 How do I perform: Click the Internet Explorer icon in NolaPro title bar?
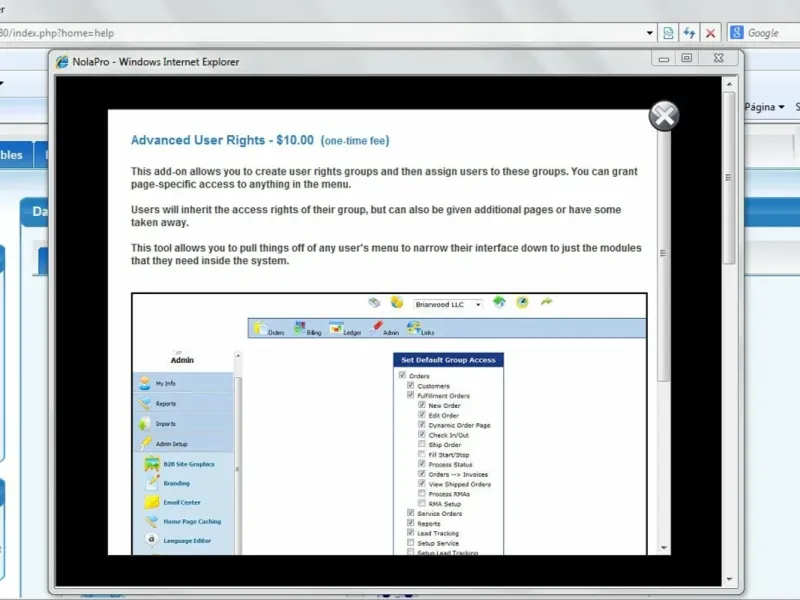click(x=62, y=62)
